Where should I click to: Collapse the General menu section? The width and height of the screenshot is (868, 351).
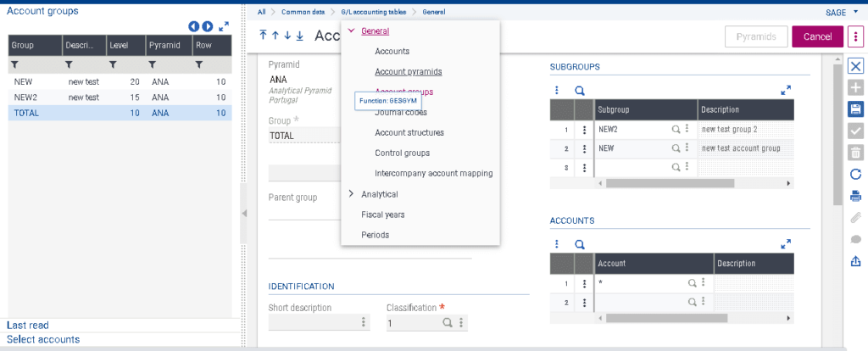pyautogui.click(x=352, y=31)
